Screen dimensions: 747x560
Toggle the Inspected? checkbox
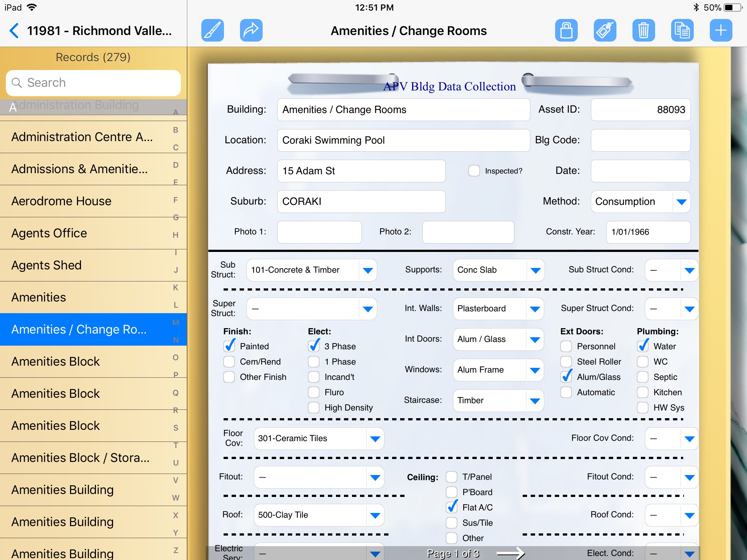point(474,171)
